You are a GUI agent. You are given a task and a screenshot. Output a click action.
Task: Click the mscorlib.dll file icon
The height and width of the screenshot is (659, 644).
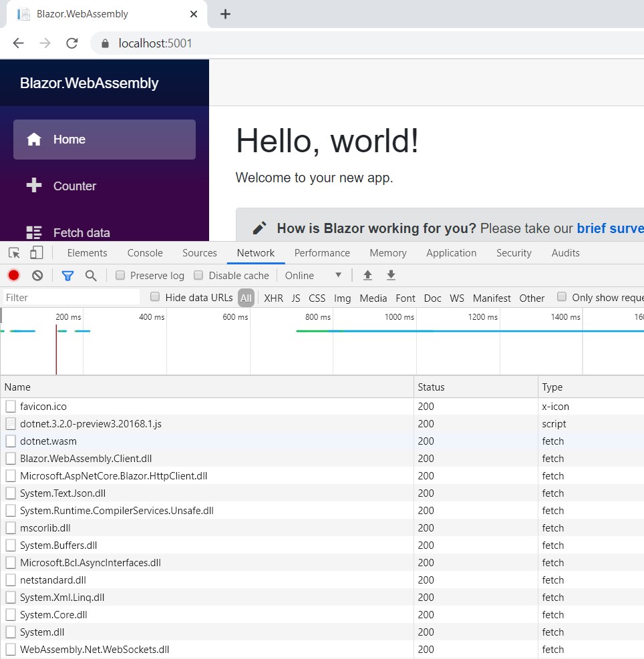(x=11, y=528)
